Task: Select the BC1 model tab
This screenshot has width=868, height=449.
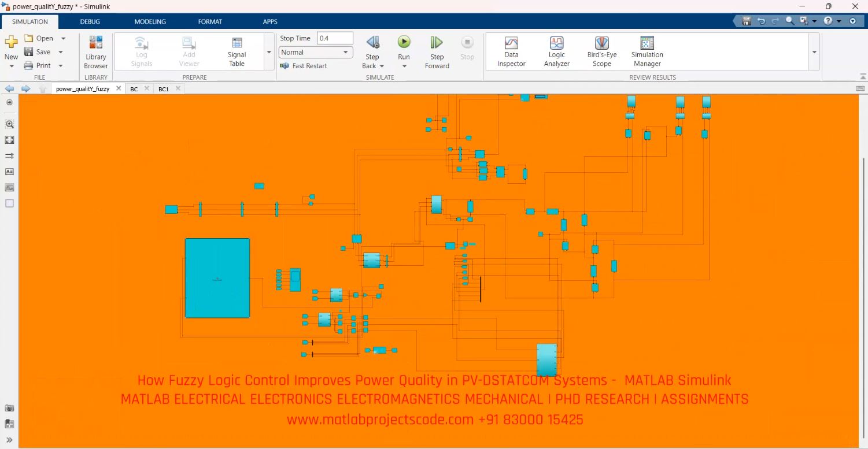Action: (x=164, y=88)
